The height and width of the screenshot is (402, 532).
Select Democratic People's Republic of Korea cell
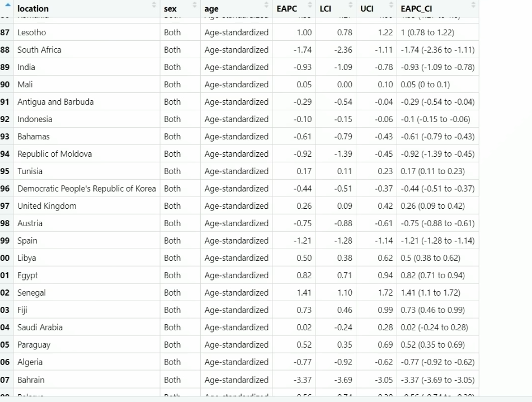(87, 189)
